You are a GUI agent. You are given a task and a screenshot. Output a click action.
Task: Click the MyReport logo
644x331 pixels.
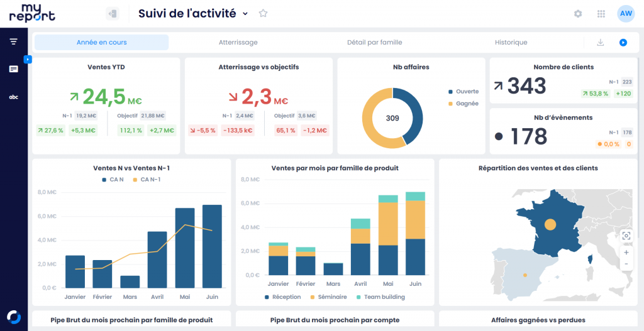point(32,13)
